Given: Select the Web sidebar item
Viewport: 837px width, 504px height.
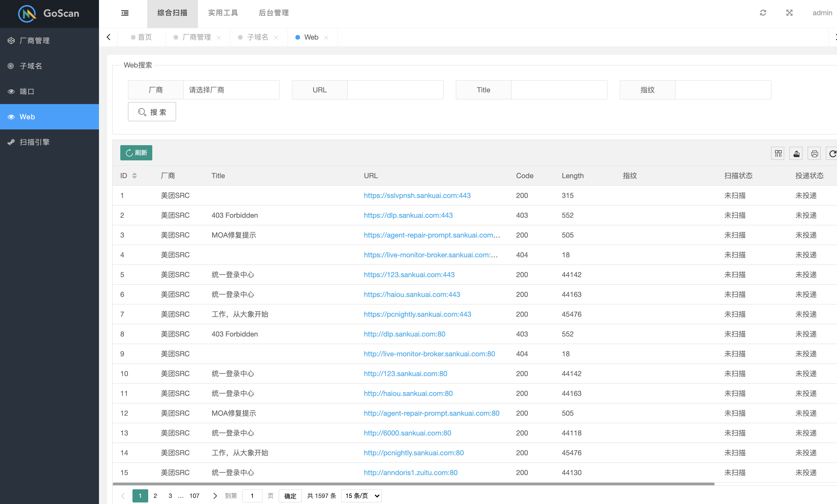Looking at the screenshot, I should click(x=49, y=116).
